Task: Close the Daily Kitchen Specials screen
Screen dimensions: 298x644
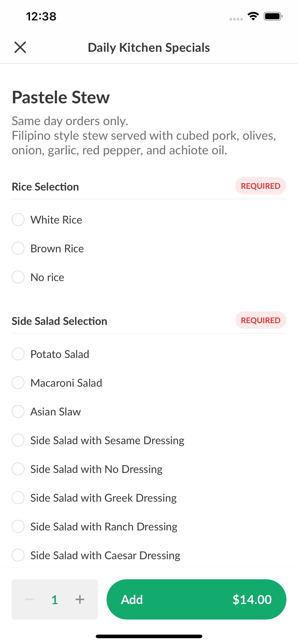Action: (x=20, y=47)
